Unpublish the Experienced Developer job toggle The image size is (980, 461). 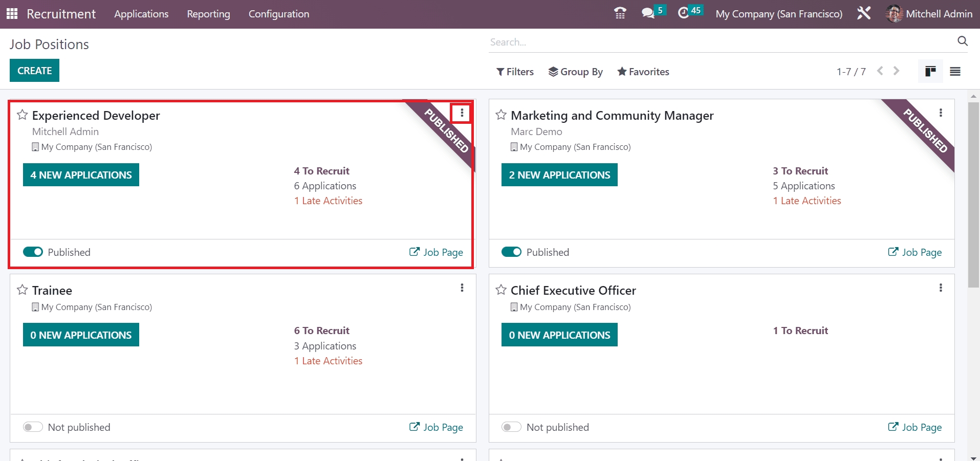33,252
